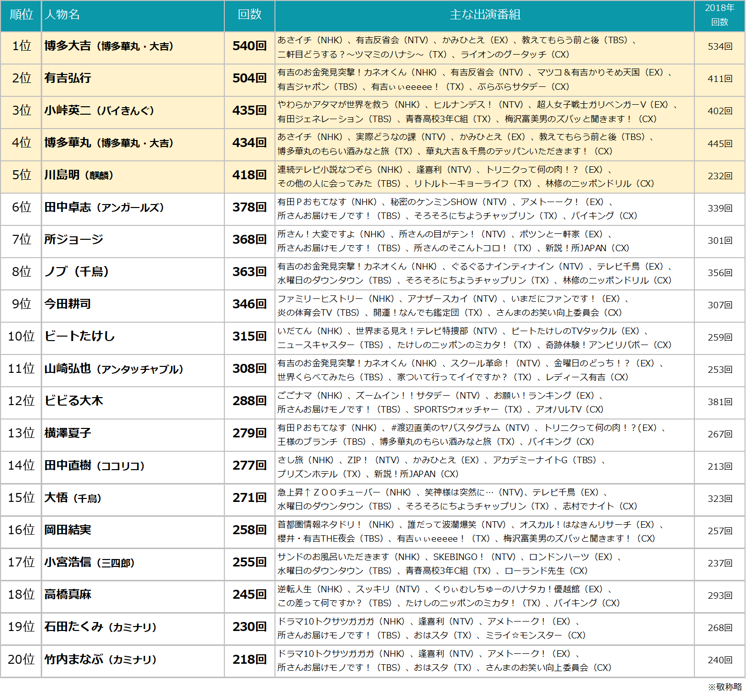Click the 6位 rank cell

(x=21, y=208)
